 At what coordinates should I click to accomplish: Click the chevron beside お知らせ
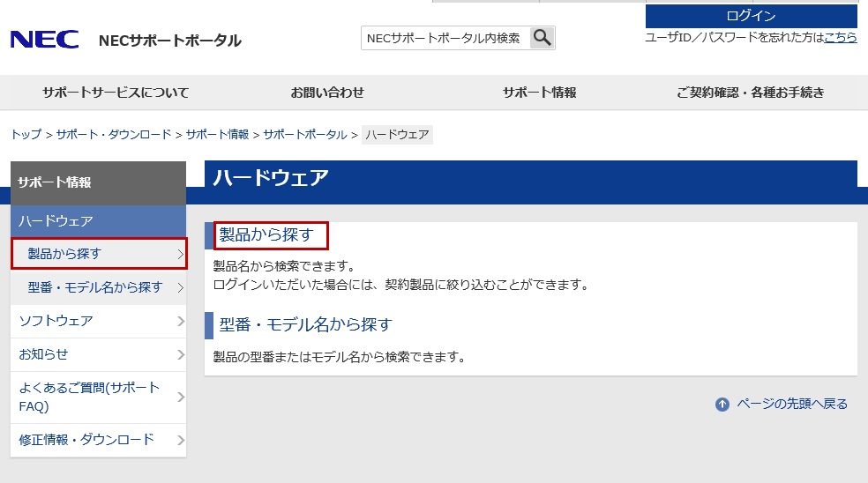pos(181,354)
